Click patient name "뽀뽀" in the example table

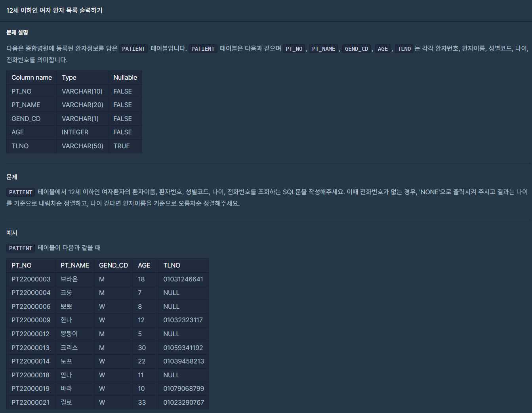click(x=66, y=307)
